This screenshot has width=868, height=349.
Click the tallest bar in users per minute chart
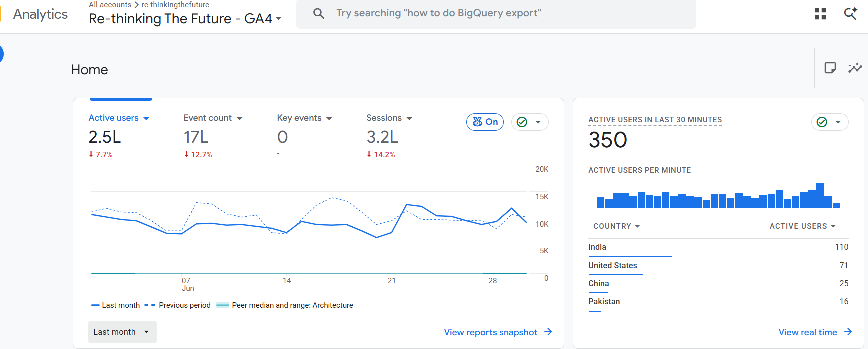(x=820, y=196)
